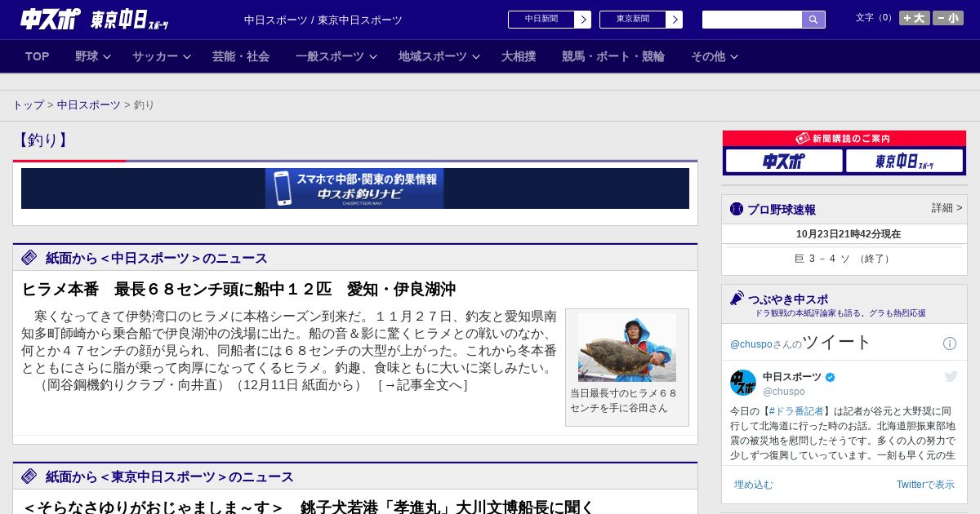Click the baseball icon beside プロ野球速報
The height and width of the screenshot is (514, 980).
pos(737,209)
